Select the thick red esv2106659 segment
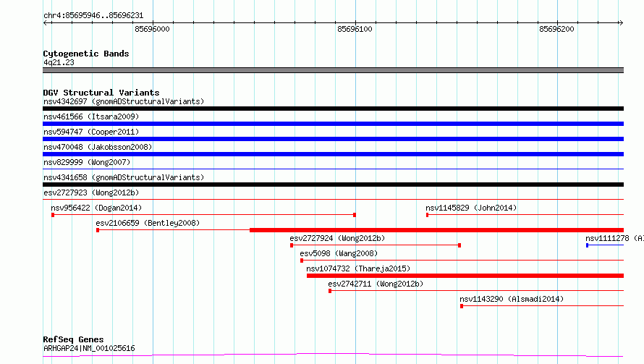Viewport: 644px width, 364px height. pyautogui.click(x=436, y=230)
